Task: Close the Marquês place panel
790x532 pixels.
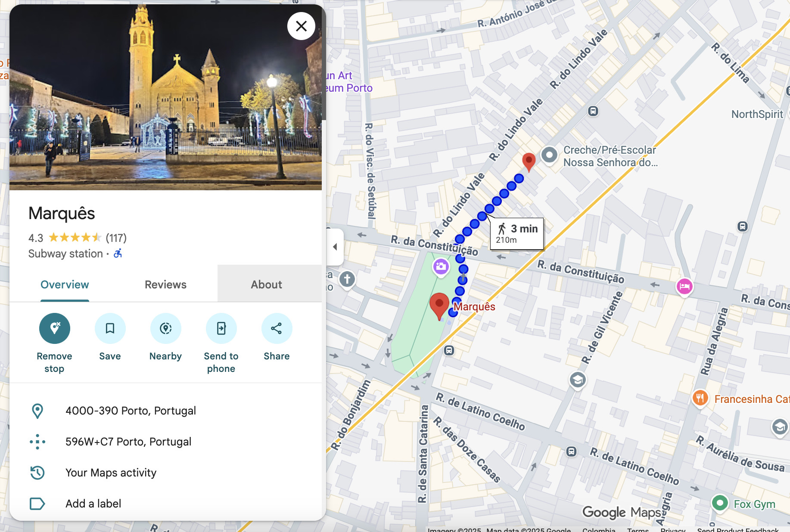Action: click(301, 26)
